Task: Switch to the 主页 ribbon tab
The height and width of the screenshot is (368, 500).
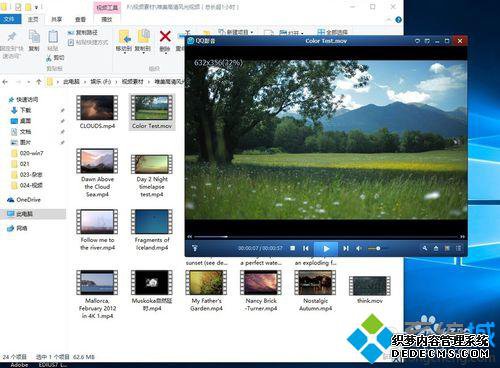Action: pyautogui.click(x=33, y=19)
